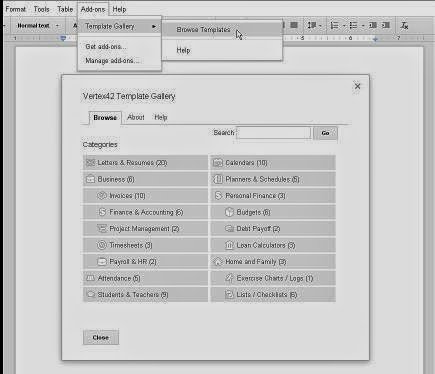This screenshot has width=435, height=374.
Task: Open the Help menu in menu bar
Action: tap(119, 9)
